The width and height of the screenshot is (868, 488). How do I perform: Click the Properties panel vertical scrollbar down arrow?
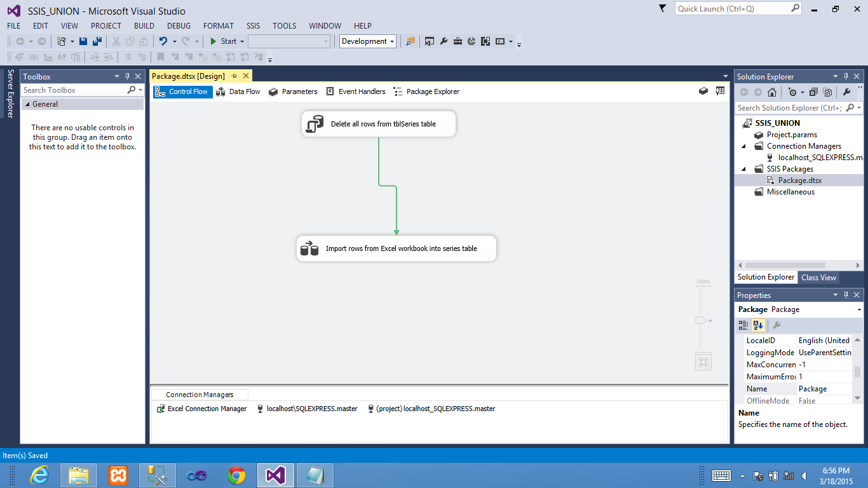(x=858, y=398)
